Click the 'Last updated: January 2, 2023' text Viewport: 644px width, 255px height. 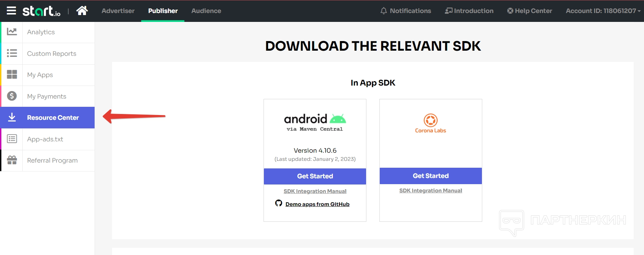pyautogui.click(x=315, y=159)
